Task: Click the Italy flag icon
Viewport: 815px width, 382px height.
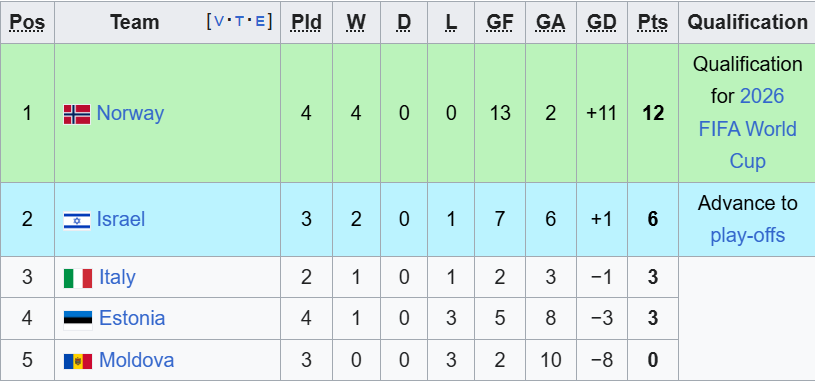Action: pyautogui.click(x=78, y=278)
